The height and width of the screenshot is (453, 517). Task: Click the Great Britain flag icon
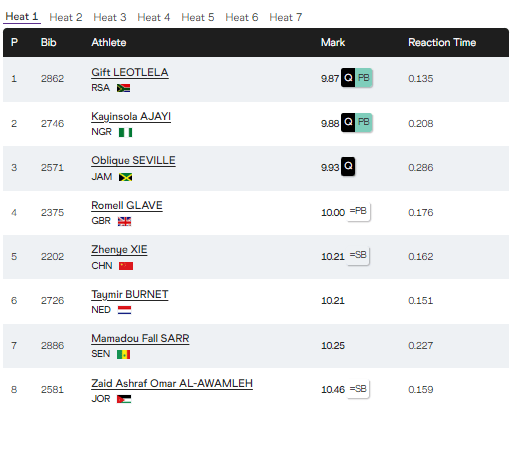[124, 221]
